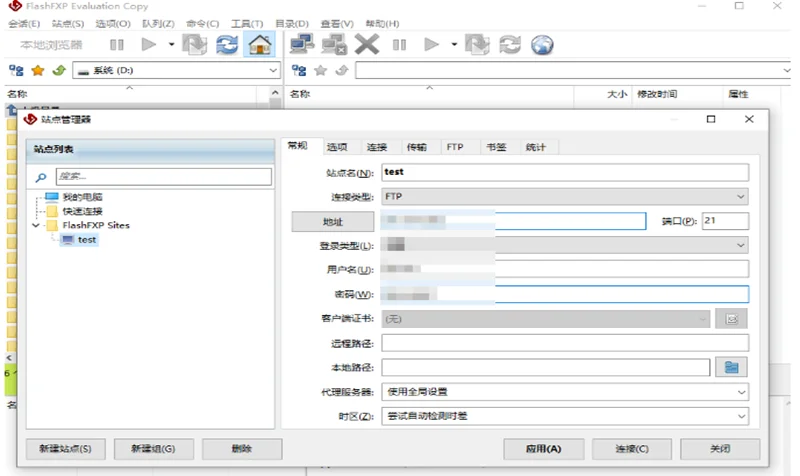Screen dimensions: 800x476
Task: Open the local play button dropdown arrow
Action: click(x=171, y=45)
